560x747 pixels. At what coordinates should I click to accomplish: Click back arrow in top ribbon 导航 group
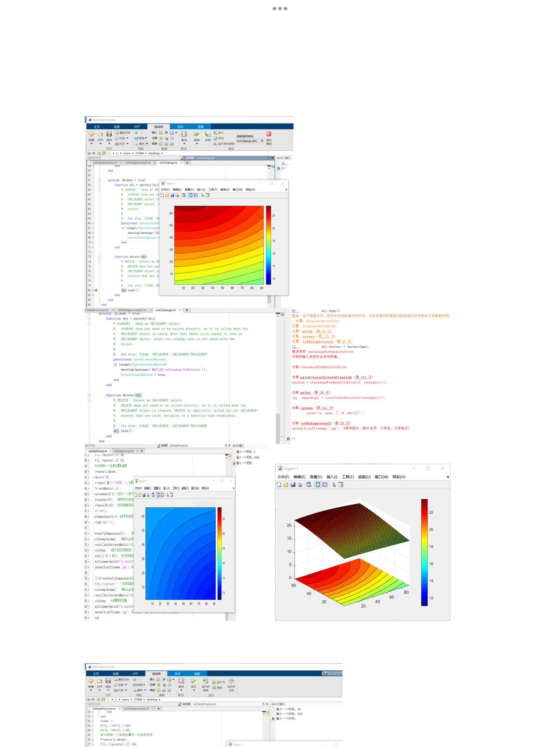click(136, 132)
